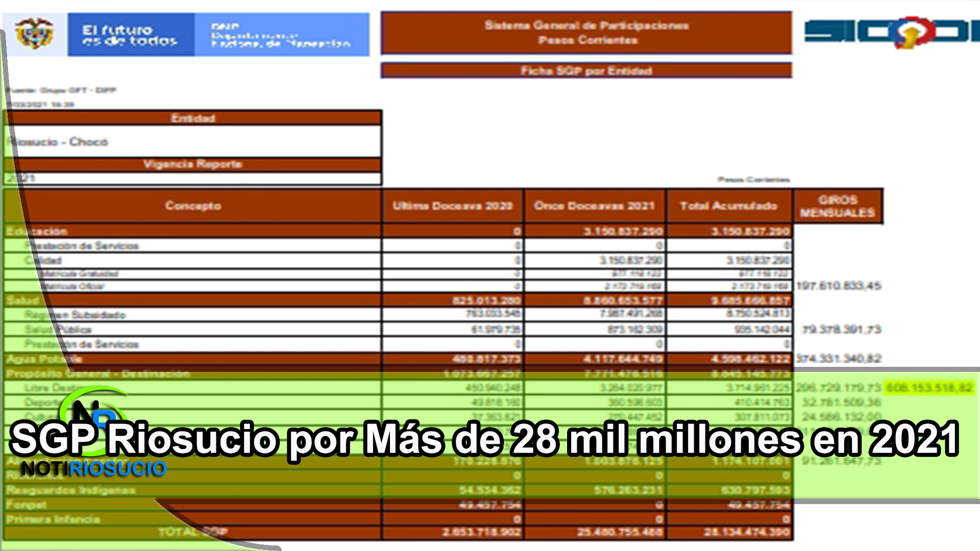Select the Ultima Doceava 2020 header

point(452,206)
